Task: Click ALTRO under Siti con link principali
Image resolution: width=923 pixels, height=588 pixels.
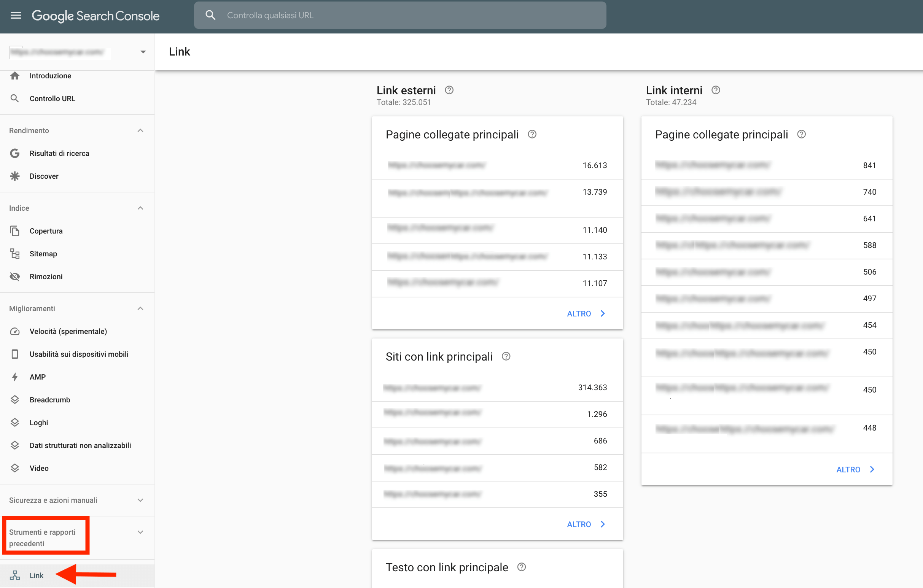Action: coord(586,524)
